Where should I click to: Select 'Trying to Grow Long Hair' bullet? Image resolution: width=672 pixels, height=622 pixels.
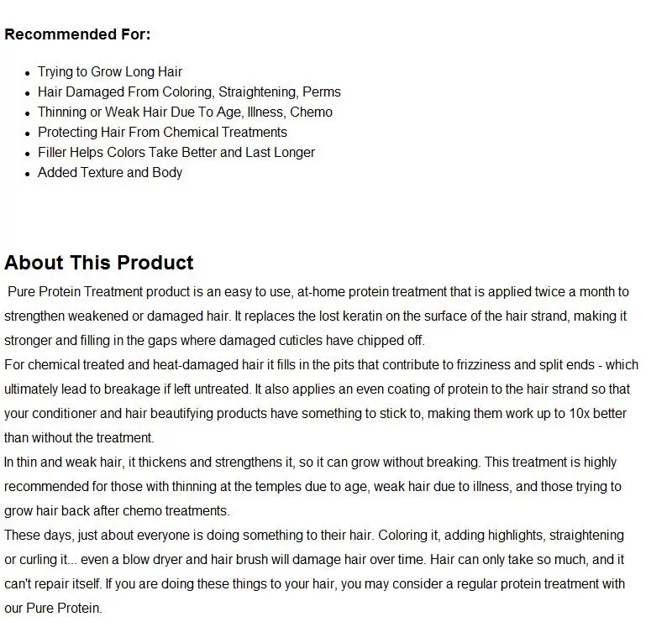(110, 71)
